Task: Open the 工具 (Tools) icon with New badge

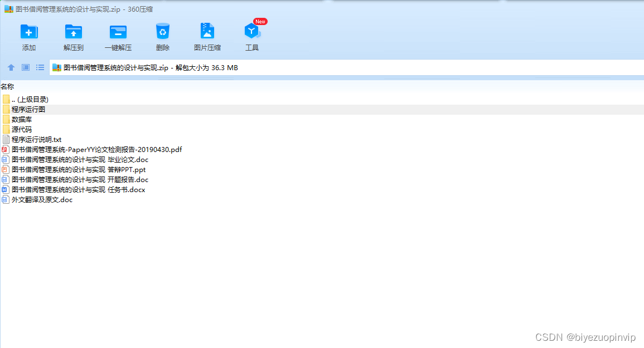Action: 252,31
